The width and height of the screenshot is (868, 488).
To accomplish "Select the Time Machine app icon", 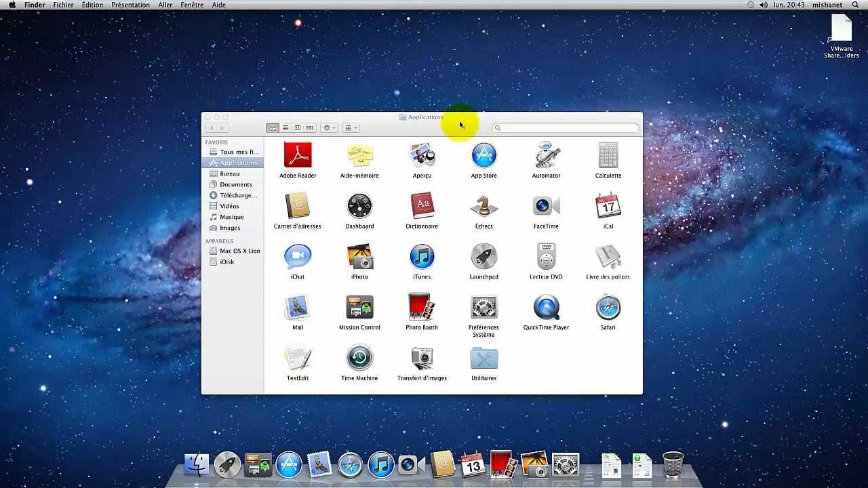I will 359,358.
